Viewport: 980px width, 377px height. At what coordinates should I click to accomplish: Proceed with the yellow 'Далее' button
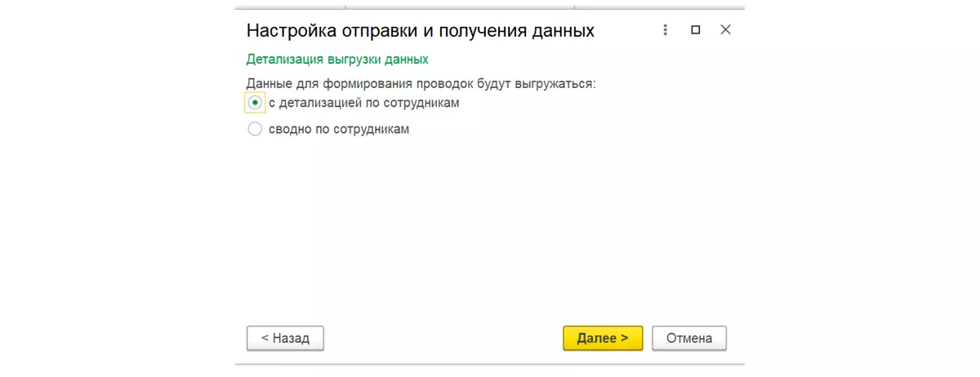pos(603,338)
